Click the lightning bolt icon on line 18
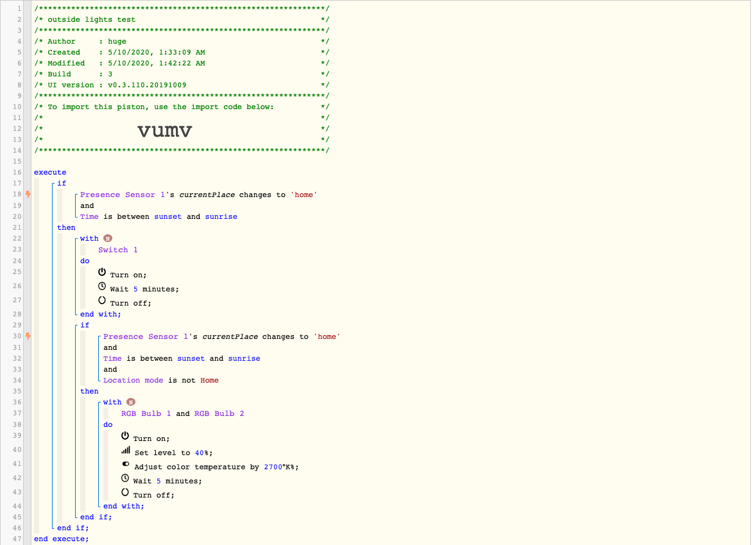 point(28,195)
